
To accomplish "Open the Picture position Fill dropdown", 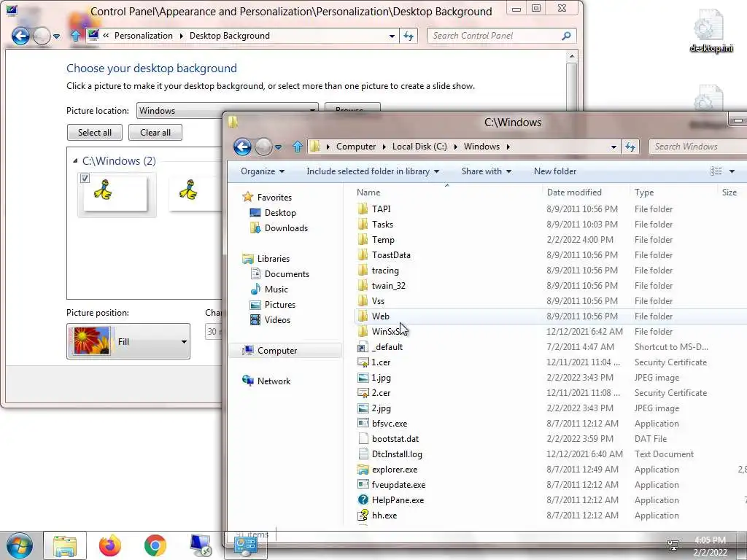I will click(128, 341).
